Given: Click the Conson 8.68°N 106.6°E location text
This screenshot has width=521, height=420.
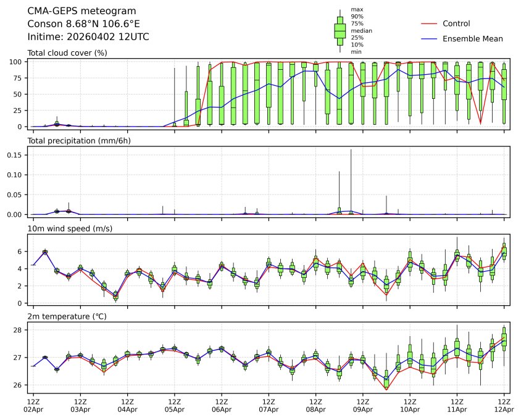Looking at the screenshot, I should pyautogui.click(x=84, y=24).
